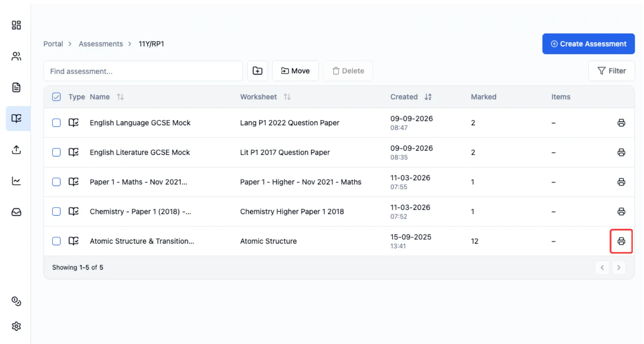The height and width of the screenshot is (344, 644).
Task: Click the Showing 1-5 of 5 text
Action: click(x=78, y=268)
